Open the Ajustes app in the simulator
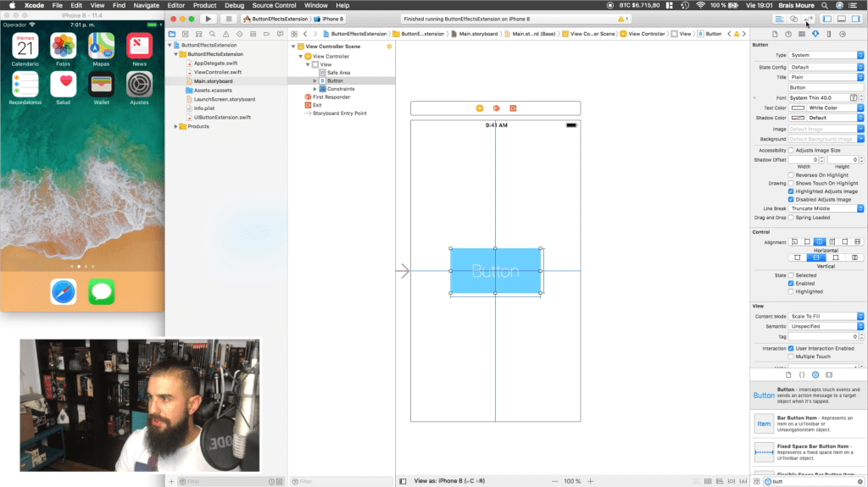The width and height of the screenshot is (868, 487). [x=139, y=85]
